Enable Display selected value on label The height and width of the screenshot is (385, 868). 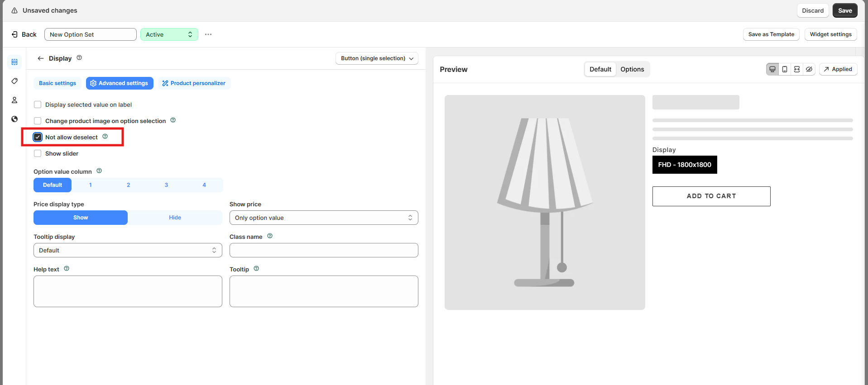pos(38,105)
